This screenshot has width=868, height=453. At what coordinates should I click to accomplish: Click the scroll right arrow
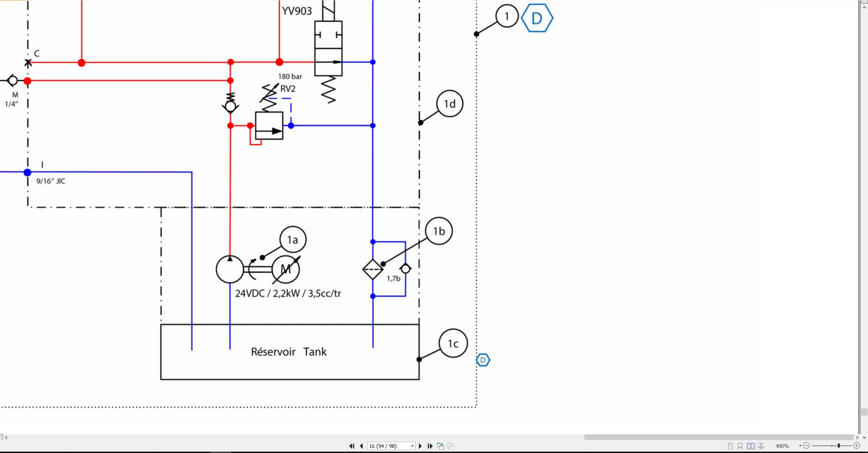[x=857, y=437]
